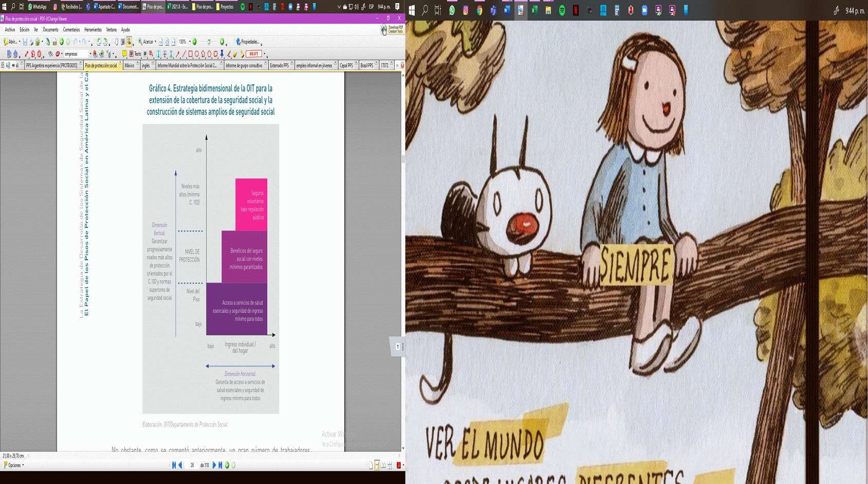The width and height of the screenshot is (868, 484).
Task: Add a yellow Sticky Note comment
Action: tap(124, 53)
